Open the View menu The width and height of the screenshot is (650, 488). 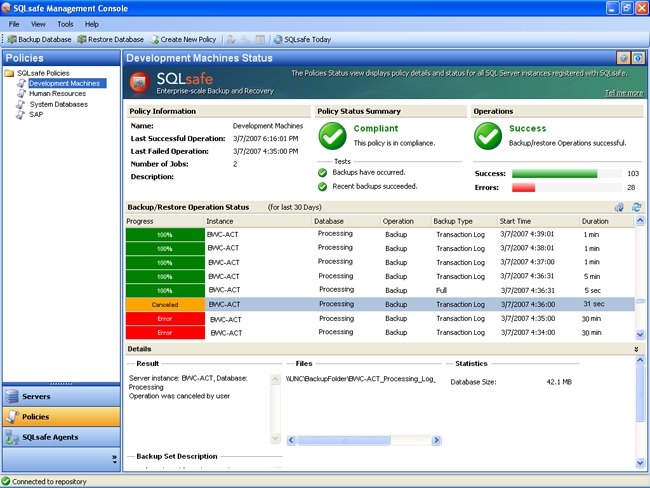[38, 24]
